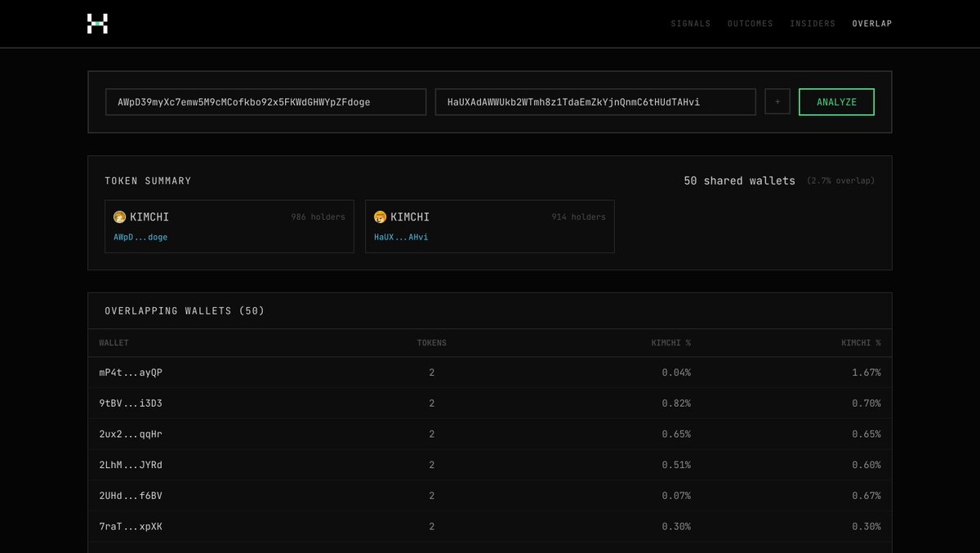The width and height of the screenshot is (980, 553).
Task: Click the 0.04% value in mP4t...ayQP row
Action: pyautogui.click(x=676, y=372)
